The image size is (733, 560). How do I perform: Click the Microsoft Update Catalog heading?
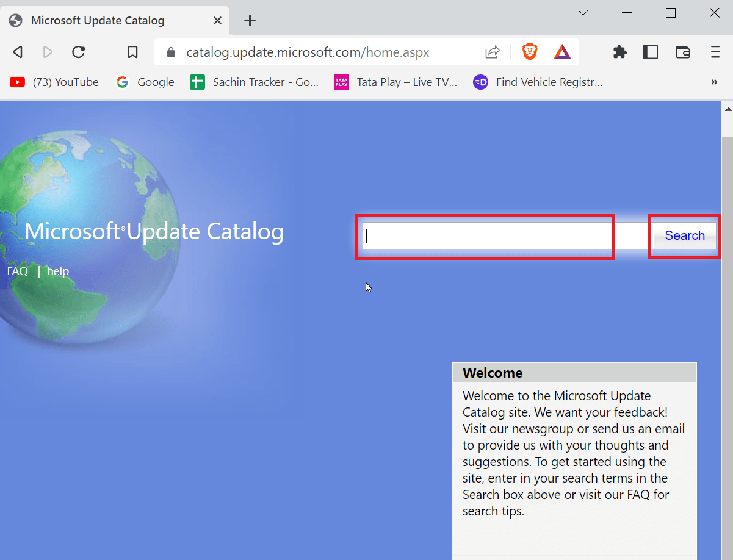point(154,232)
